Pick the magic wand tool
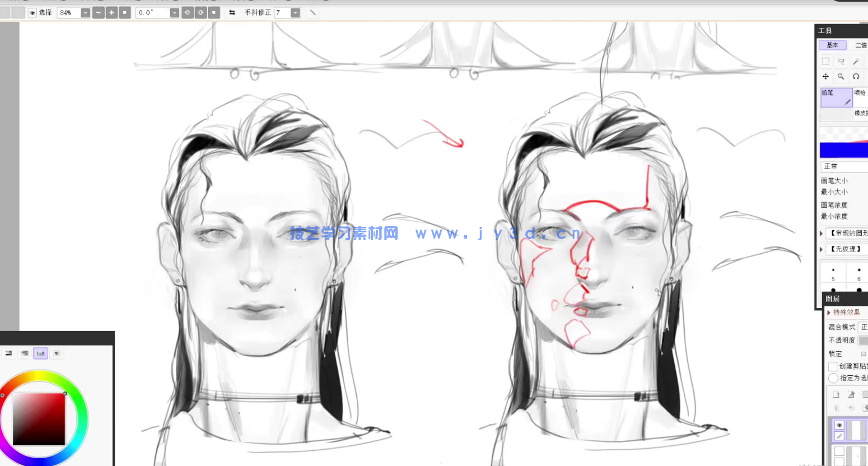 coord(856,61)
